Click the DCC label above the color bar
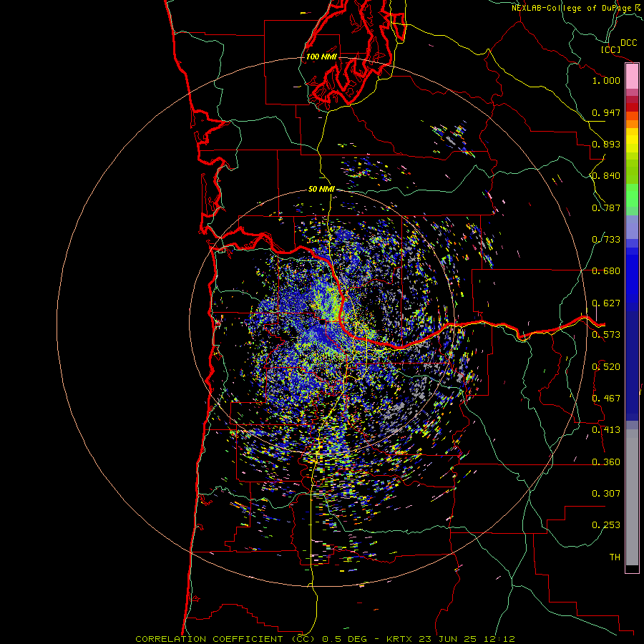 629,43
